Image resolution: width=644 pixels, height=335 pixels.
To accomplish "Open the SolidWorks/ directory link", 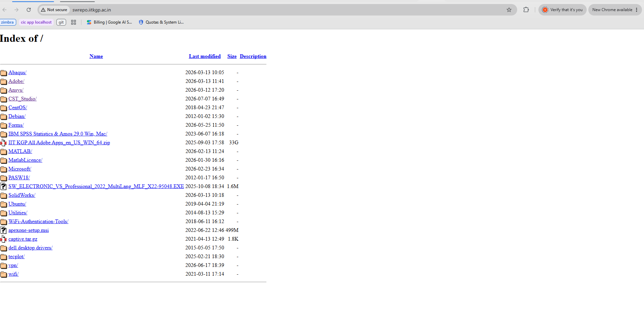I will click(22, 195).
